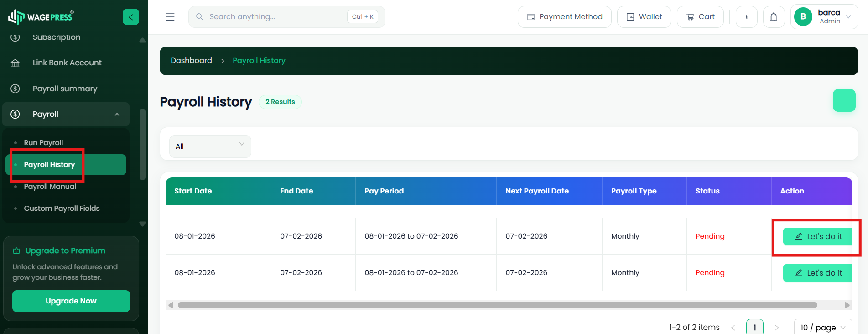Go to Subscription in sidebar
868x334 pixels.
[57, 37]
